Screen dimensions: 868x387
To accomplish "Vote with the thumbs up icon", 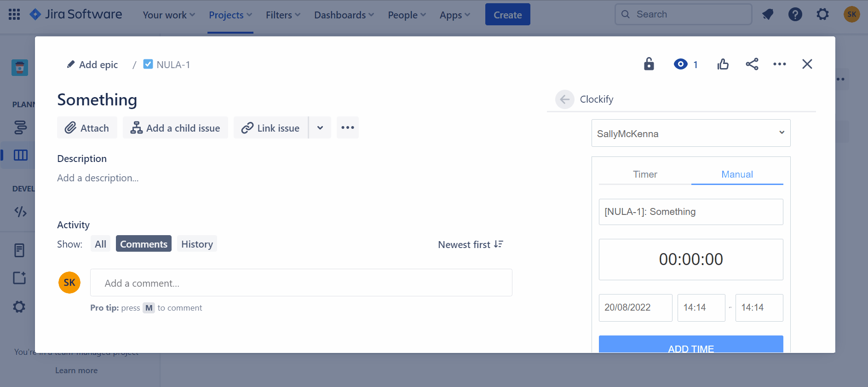I will pyautogui.click(x=723, y=64).
